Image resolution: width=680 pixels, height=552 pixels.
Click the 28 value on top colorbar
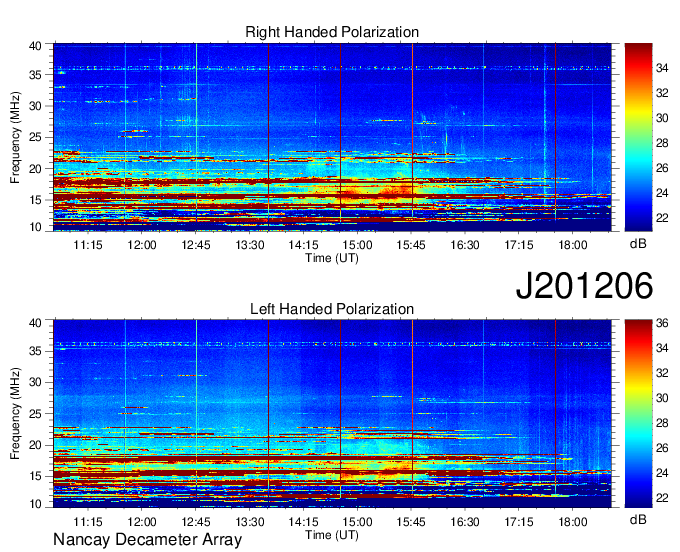click(x=662, y=143)
